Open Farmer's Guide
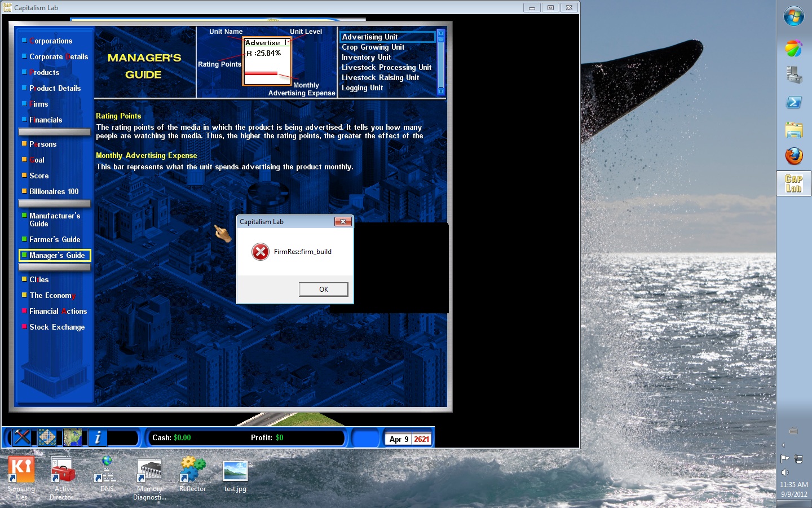 click(x=55, y=239)
